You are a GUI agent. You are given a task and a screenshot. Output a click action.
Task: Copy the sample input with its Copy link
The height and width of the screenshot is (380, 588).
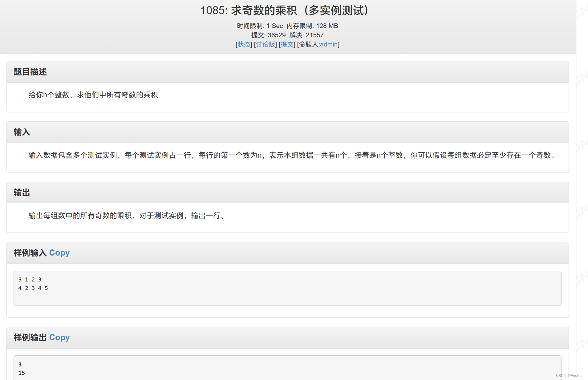59,253
